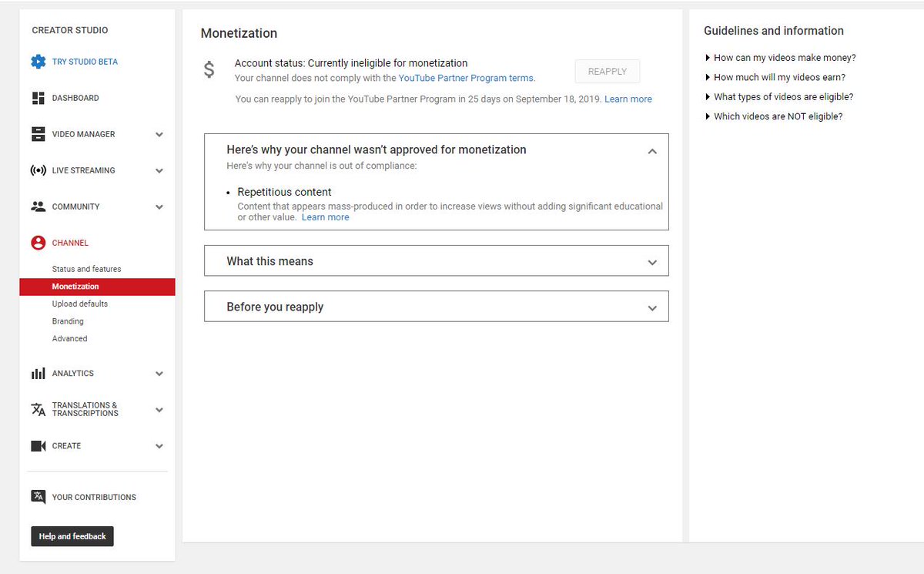Click the Video Manager icon
Screen dimensions: 924x574
click(x=38, y=134)
